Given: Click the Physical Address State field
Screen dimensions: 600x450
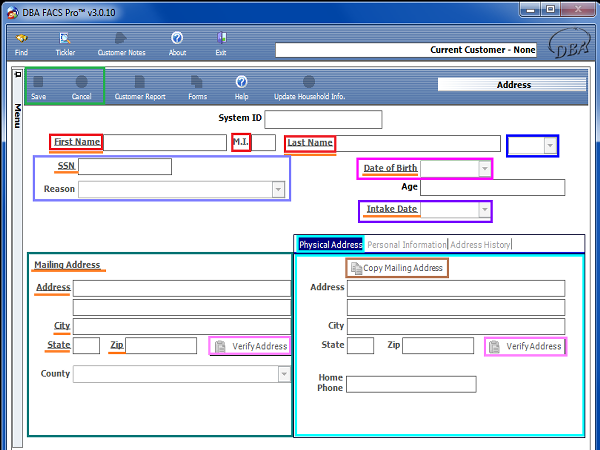Looking at the screenshot, I should (360, 346).
